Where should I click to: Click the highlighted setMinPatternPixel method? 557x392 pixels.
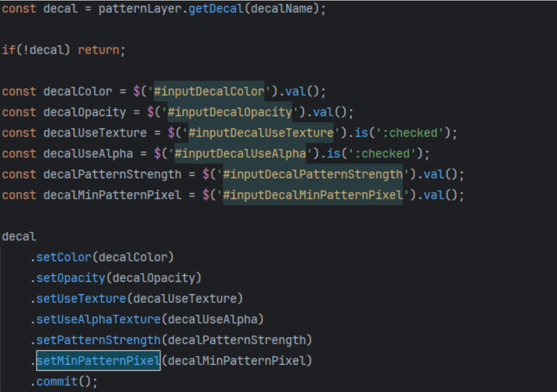pos(98,361)
